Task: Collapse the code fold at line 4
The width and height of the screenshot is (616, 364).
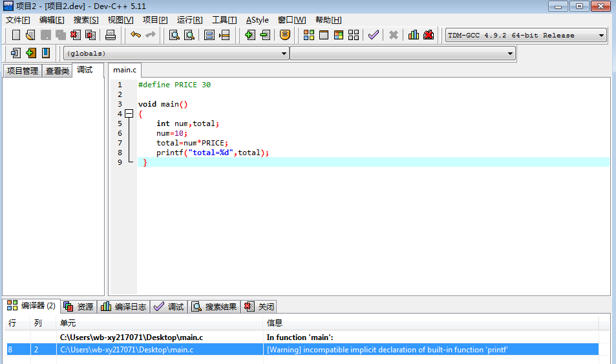Action: pyautogui.click(x=129, y=114)
